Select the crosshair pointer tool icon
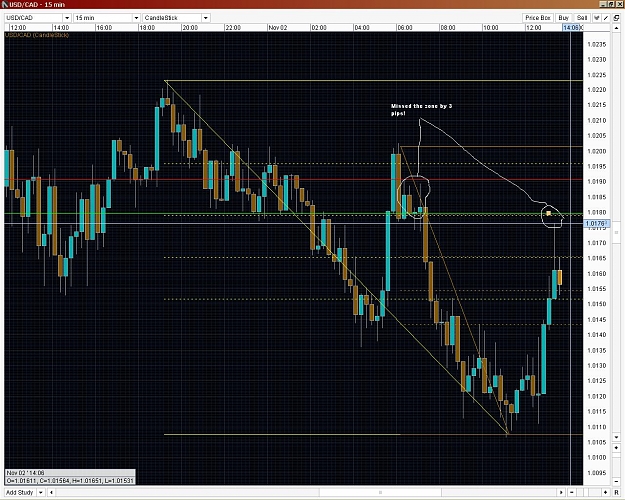Image resolution: width=625 pixels, height=500 pixels. (x=597, y=18)
